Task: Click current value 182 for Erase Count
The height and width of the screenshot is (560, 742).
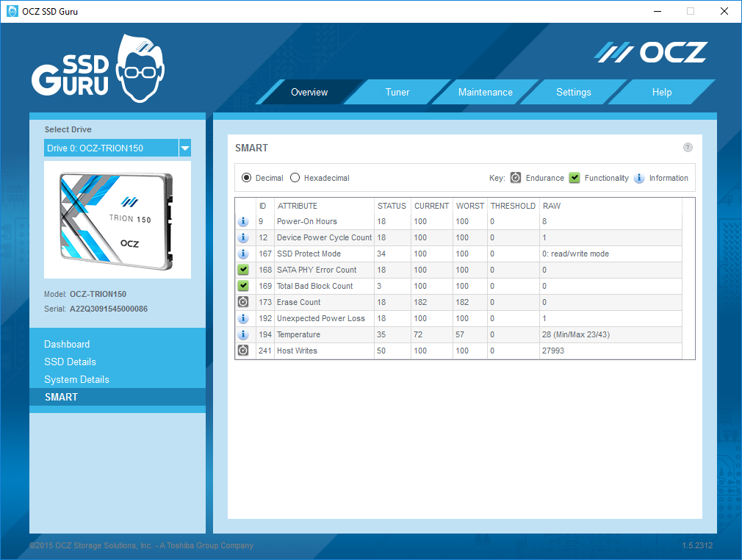Action: (420, 301)
